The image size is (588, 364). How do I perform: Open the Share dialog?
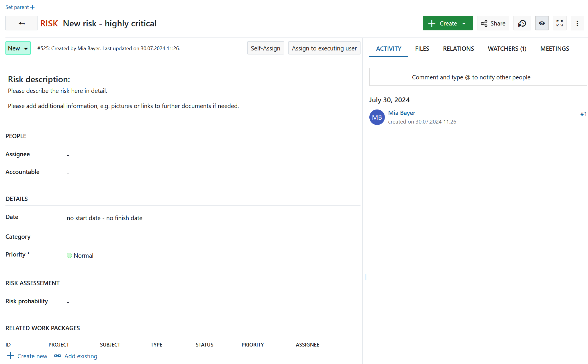[493, 23]
